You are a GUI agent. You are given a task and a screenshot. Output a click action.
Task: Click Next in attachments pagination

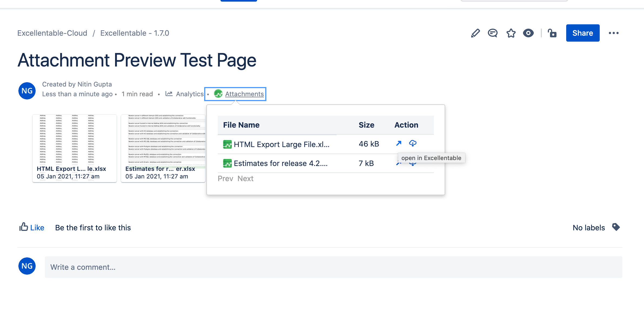point(245,179)
